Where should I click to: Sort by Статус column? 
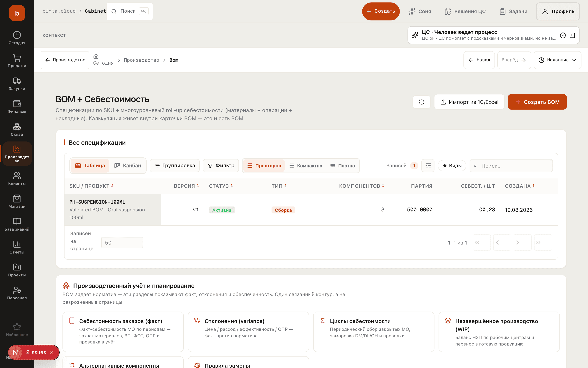tap(221, 186)
